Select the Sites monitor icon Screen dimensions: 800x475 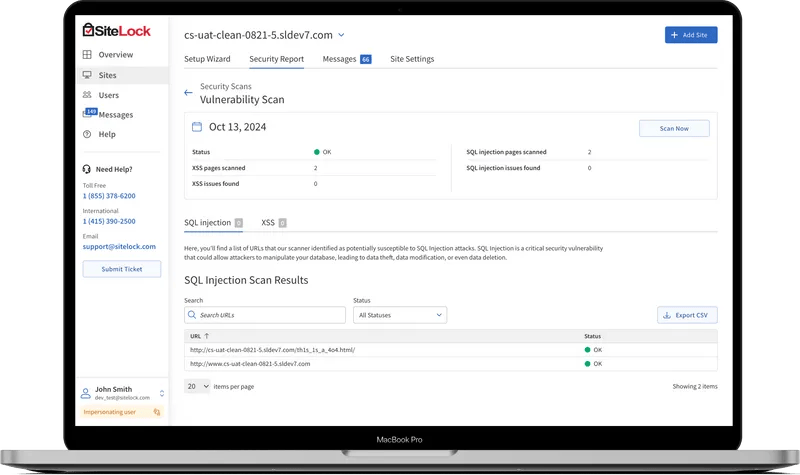click(87, 75)
